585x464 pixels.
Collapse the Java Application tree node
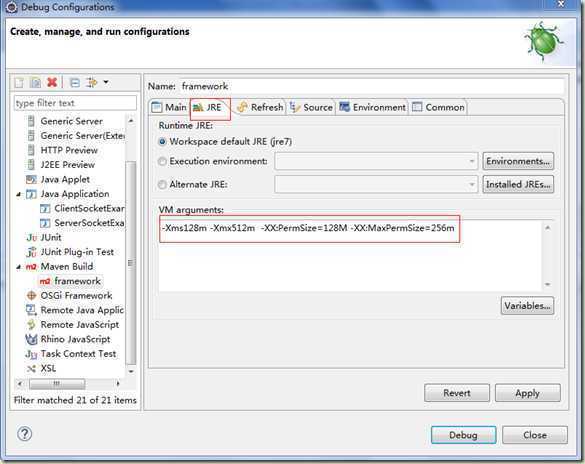pyautogui.click(x=19, y=194)
